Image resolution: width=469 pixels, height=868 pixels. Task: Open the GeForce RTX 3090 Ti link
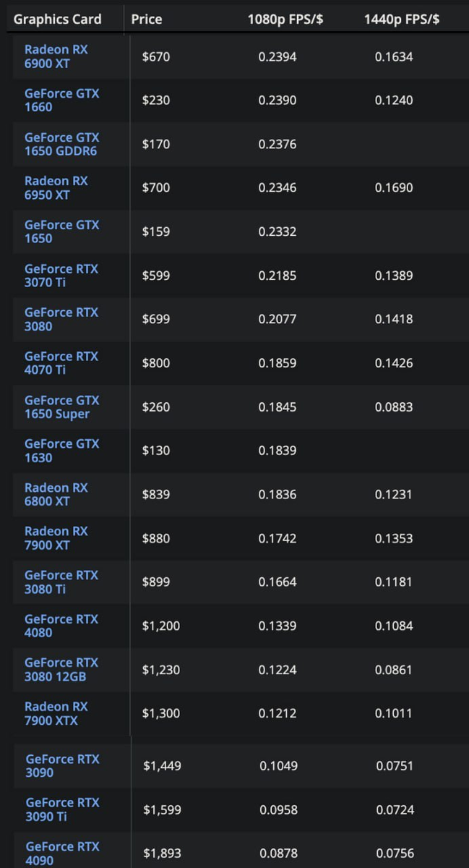pyautogui.click(x=62, y=809)
